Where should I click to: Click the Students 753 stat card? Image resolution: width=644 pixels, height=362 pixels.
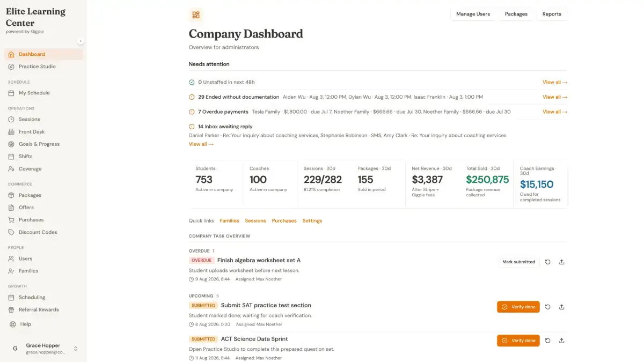click(x=216, y=183)
